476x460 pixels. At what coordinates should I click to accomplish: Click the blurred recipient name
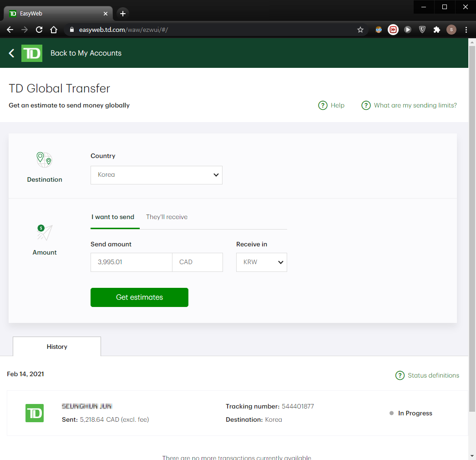[x=87, y=406]
